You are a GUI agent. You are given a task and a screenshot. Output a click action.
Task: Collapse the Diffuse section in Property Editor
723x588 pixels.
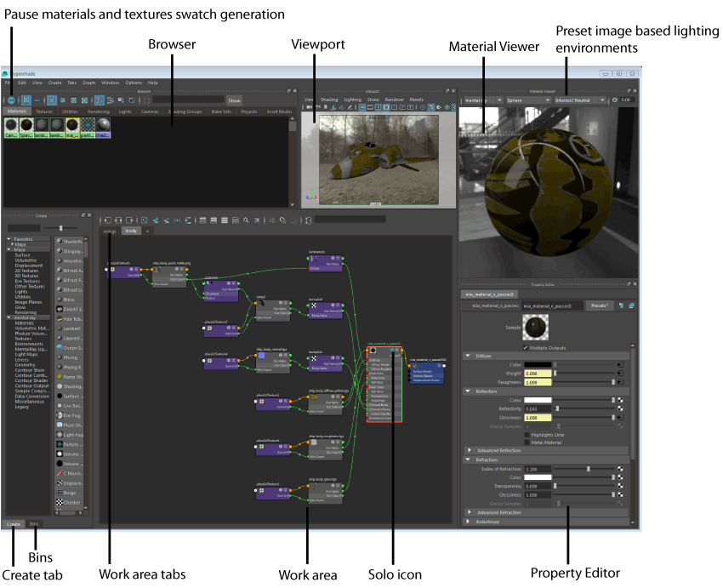[x=468, y=356]
